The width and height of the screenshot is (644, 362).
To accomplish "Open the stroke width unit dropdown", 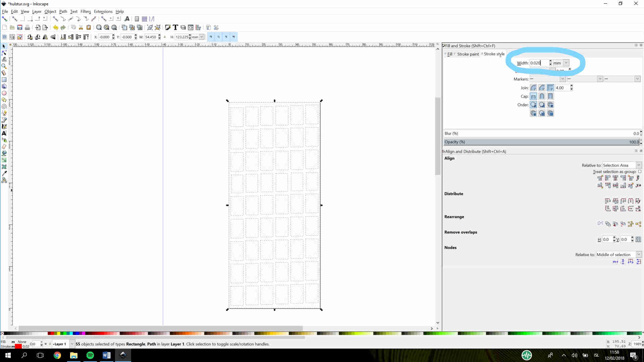I will 566,63.
